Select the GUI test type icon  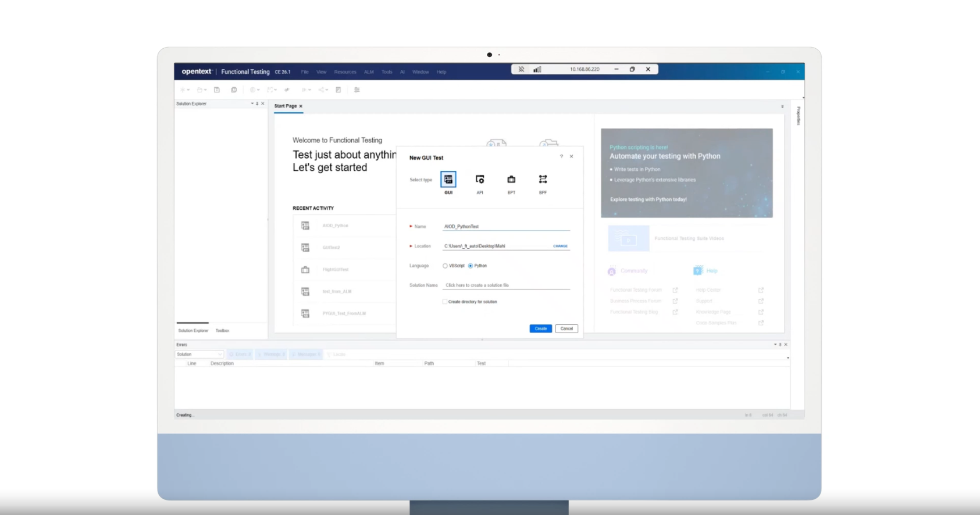click(448, 180)
